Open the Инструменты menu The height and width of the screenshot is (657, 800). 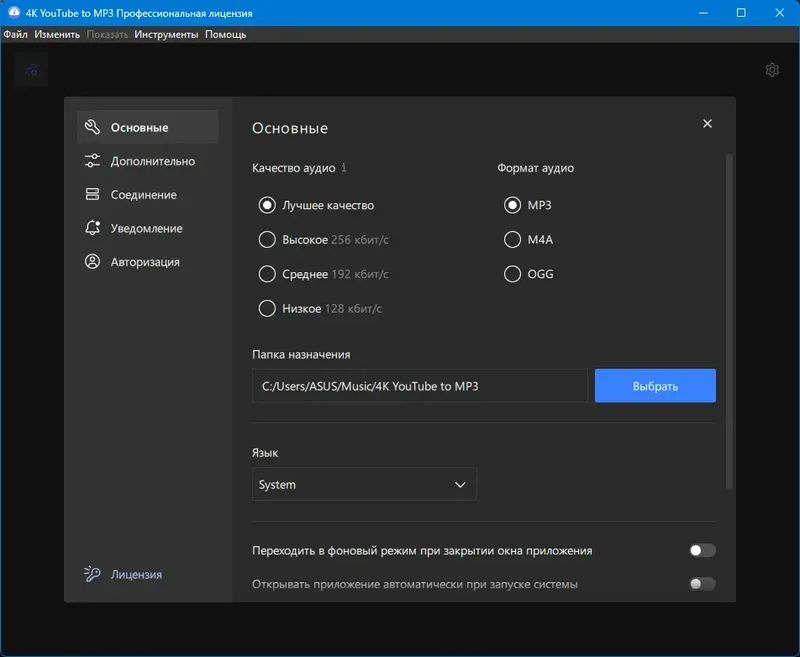click(166, 34)
